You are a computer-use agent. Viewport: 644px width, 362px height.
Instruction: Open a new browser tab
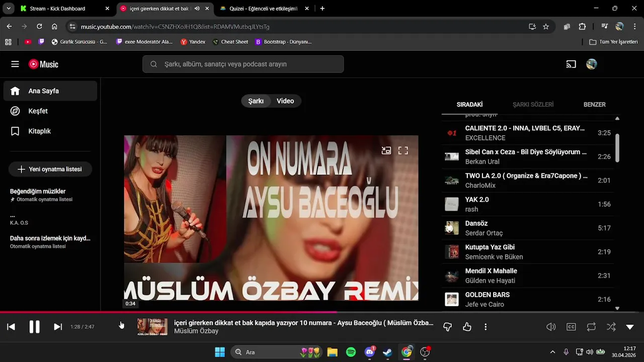323,9
